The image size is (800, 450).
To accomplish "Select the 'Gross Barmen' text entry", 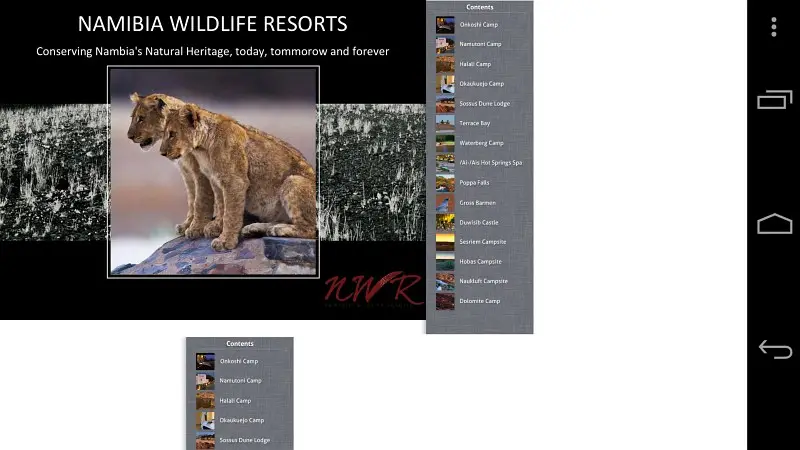I will pyautogui.click(x=478, y=203).
